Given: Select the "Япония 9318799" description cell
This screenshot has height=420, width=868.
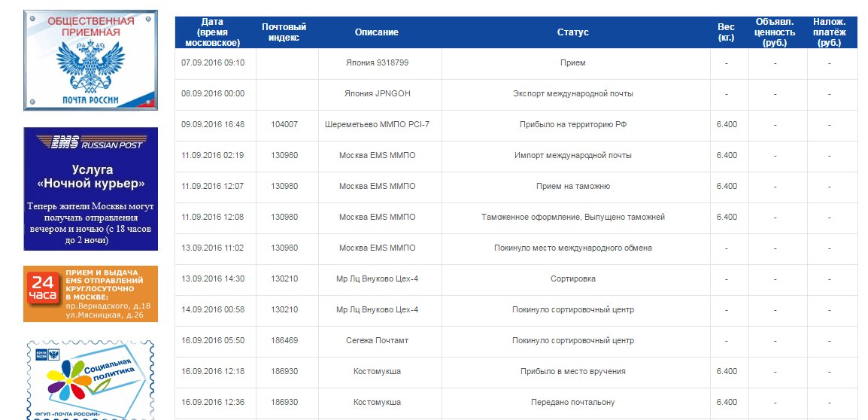Looking at the screenshot, I should [377, 62].
